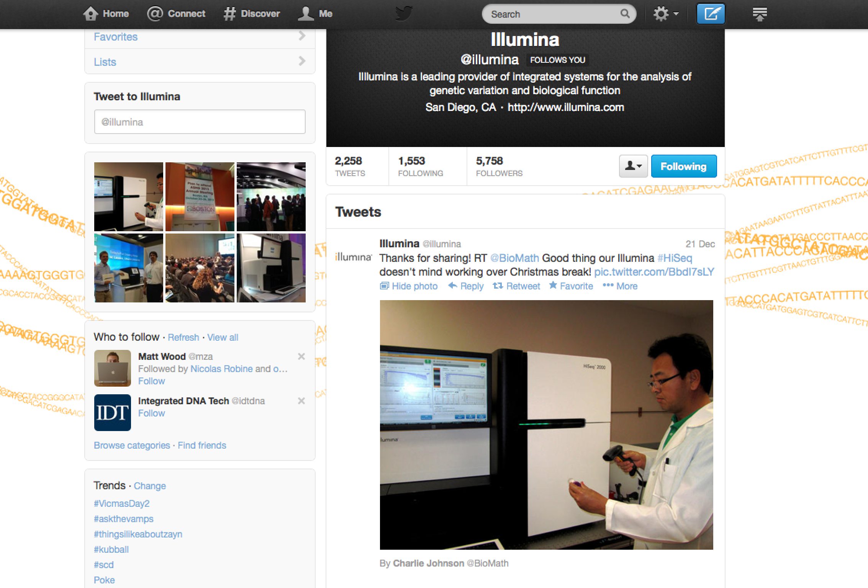
Task: View 5,758 followers list
Action: [499, 166]
